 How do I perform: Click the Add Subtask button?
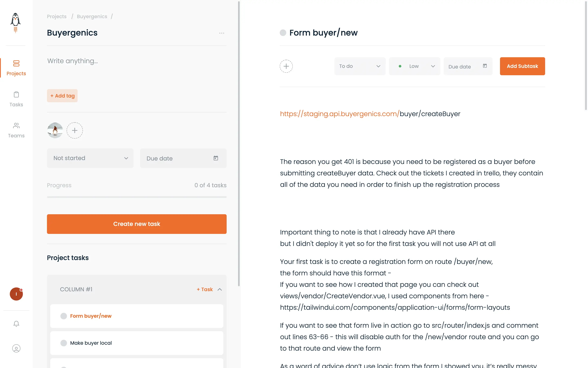[x=522, y=66]
